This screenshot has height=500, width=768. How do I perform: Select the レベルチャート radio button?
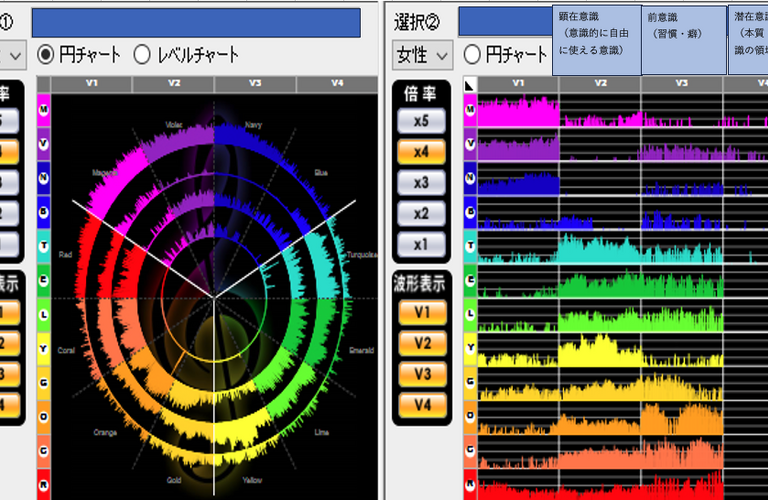(142, 54)
